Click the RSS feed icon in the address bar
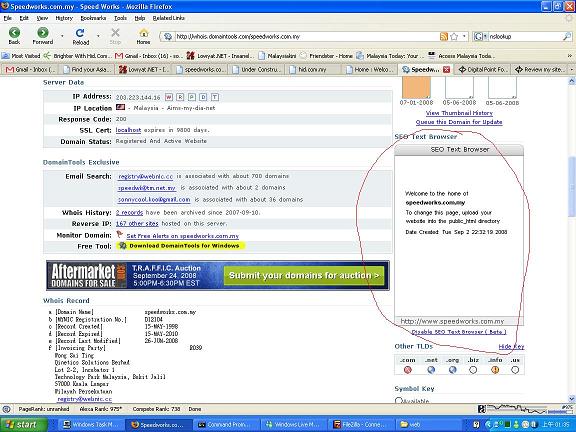Viewport: 576px width, 432px height. coord(444,36)
